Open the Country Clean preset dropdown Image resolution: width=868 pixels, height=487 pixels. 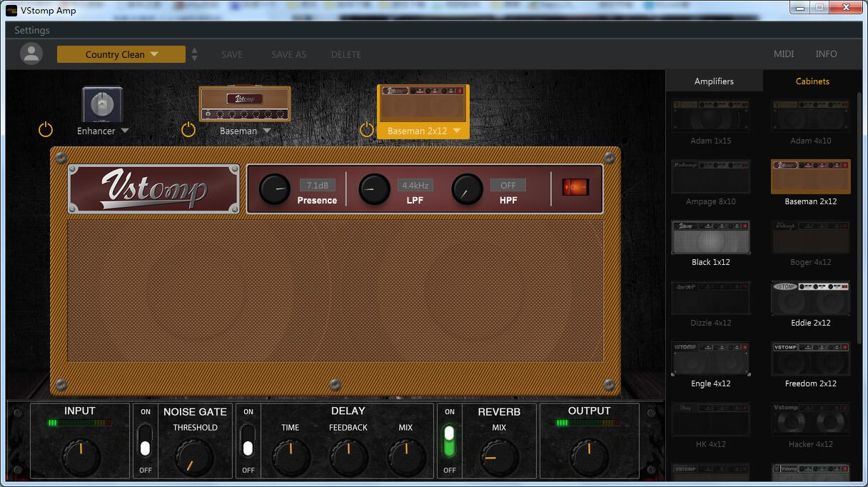pyautogui.click(x=121, y=54)
